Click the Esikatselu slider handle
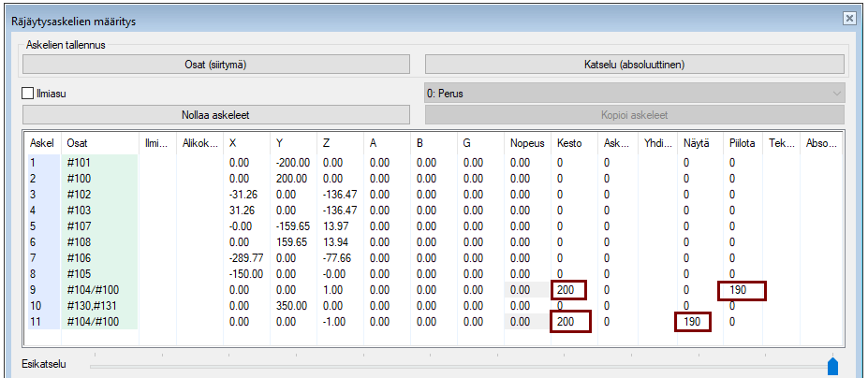The width and height of the screenshot is (868, 378). click(x=832, y=366)
